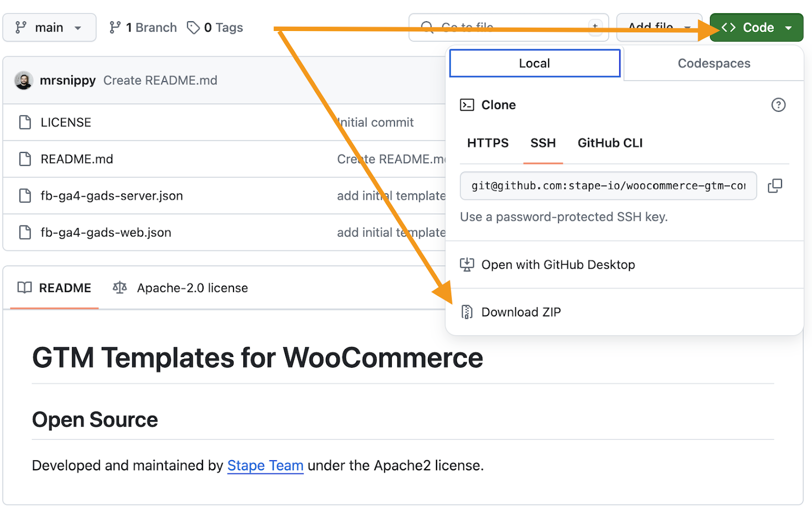812x511 pixels.
Task: Click the clone help question mark icon
Action: (x=779, y=105)
